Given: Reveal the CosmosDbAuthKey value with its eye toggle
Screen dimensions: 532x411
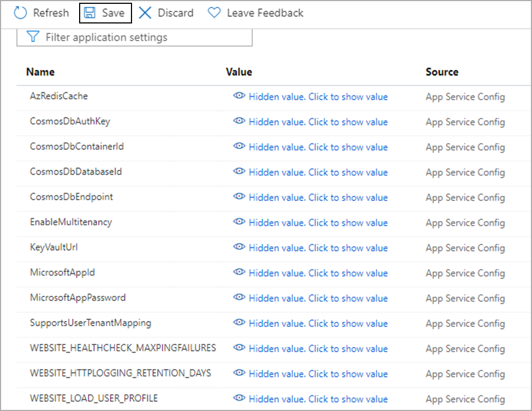Looking at the screenshot, I should (239, 122).
